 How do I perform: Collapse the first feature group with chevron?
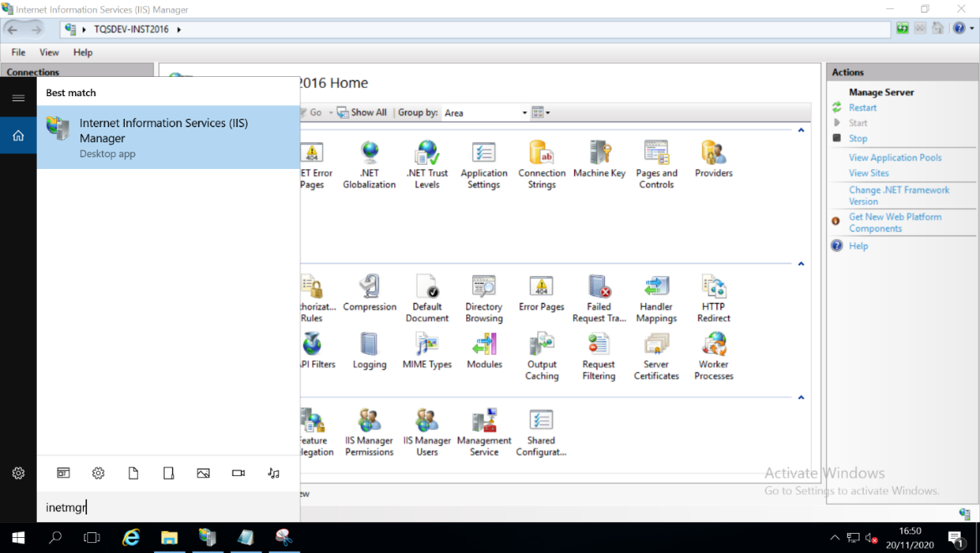coord(801,131)
